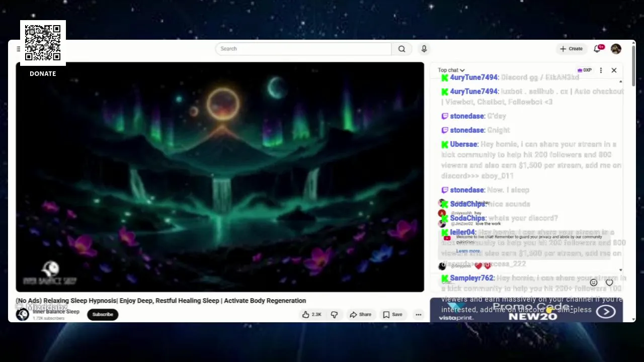Close the live chat panel
Screen dimensions: 644x362
click(614, 70)
